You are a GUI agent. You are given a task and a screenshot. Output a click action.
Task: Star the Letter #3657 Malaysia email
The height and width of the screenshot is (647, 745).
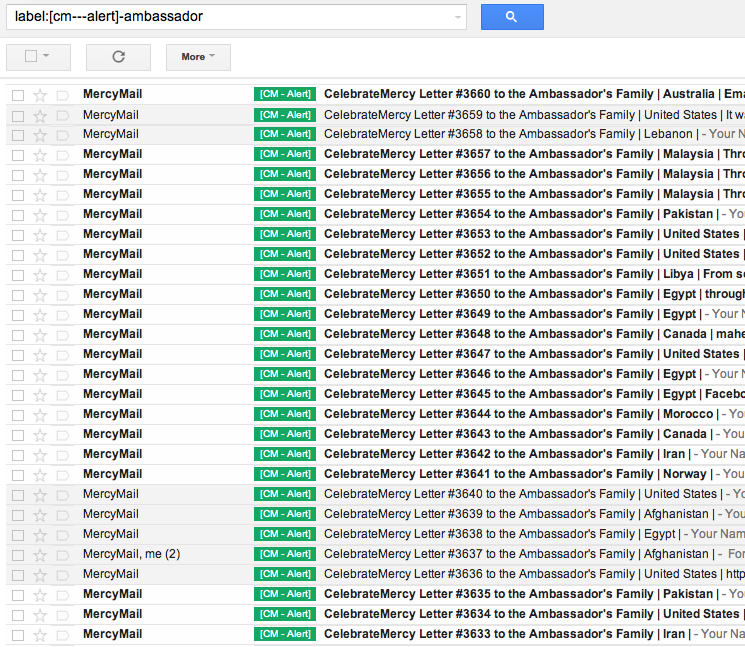pyautogui.click(x=40, y=155)
